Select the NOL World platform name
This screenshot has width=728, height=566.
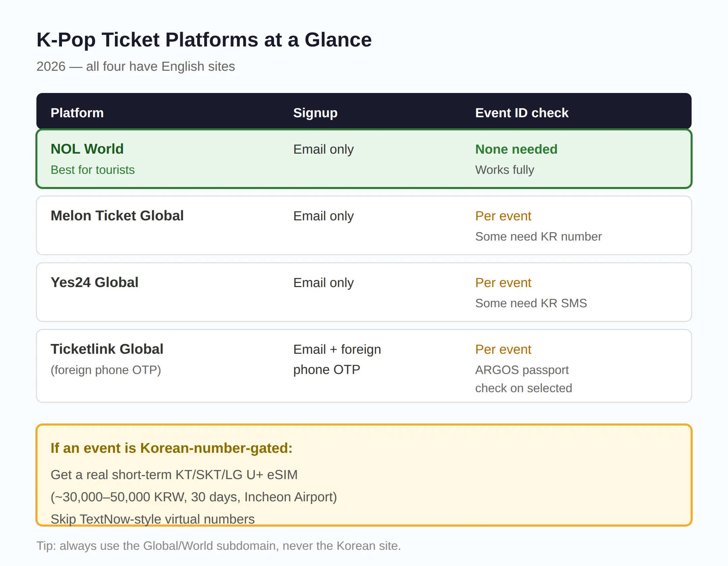click(x=87, y=149)
